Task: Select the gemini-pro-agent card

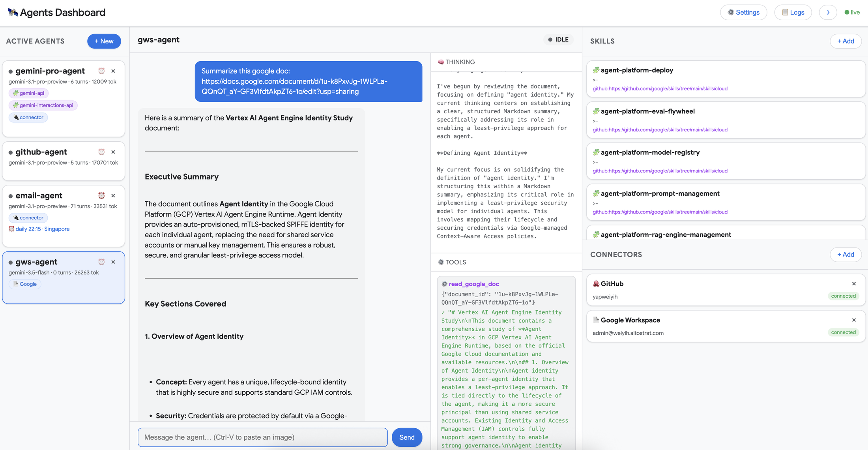Action: 64,99
